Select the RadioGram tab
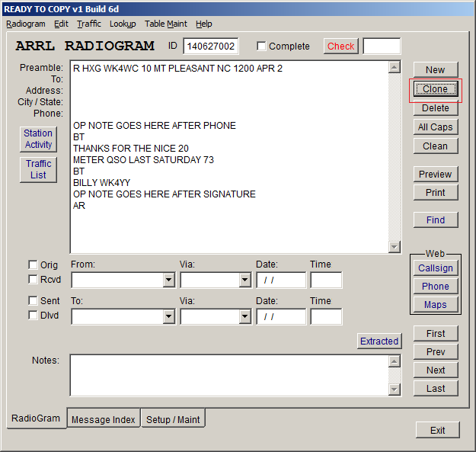Screen dimensions: 476x452 [36, 418]
